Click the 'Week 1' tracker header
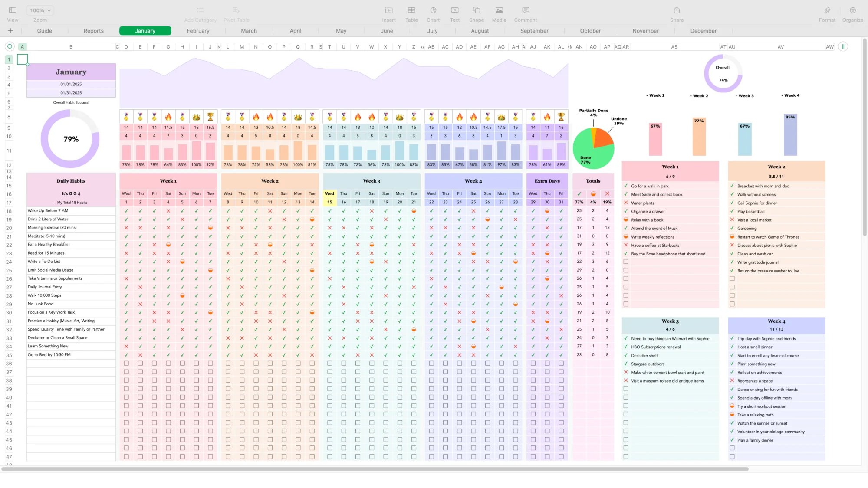Viewport: 868px width, 488px height. pos(168,181)
